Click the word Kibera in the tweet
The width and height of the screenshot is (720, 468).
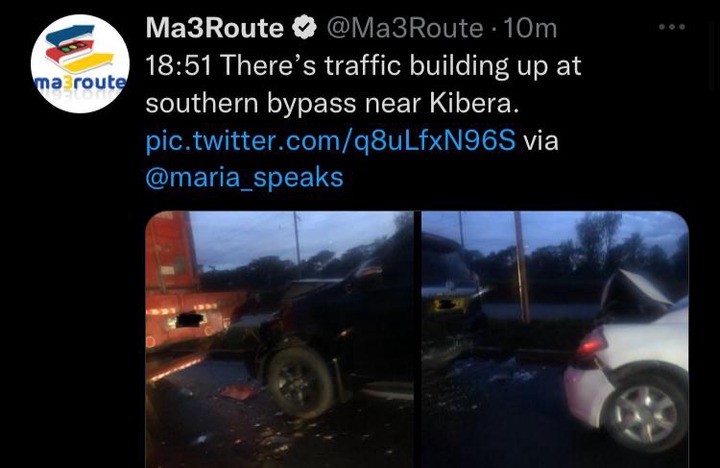click(474, 103)
